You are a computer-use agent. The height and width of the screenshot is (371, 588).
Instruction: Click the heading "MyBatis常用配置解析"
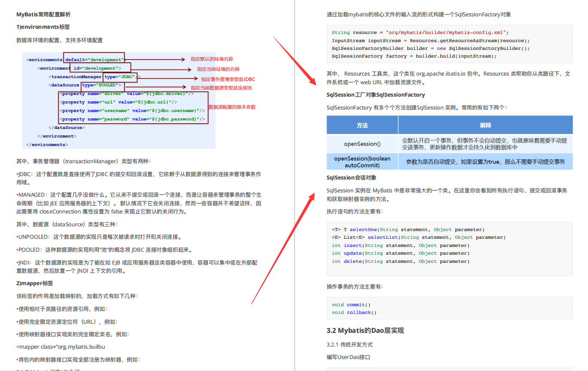(x=43, y=14)
